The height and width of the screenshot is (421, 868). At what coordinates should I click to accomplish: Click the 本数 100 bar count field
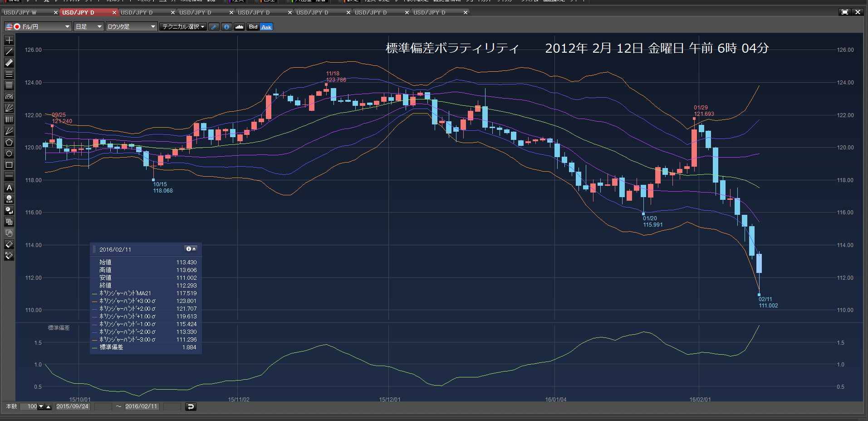pos(29,406)
